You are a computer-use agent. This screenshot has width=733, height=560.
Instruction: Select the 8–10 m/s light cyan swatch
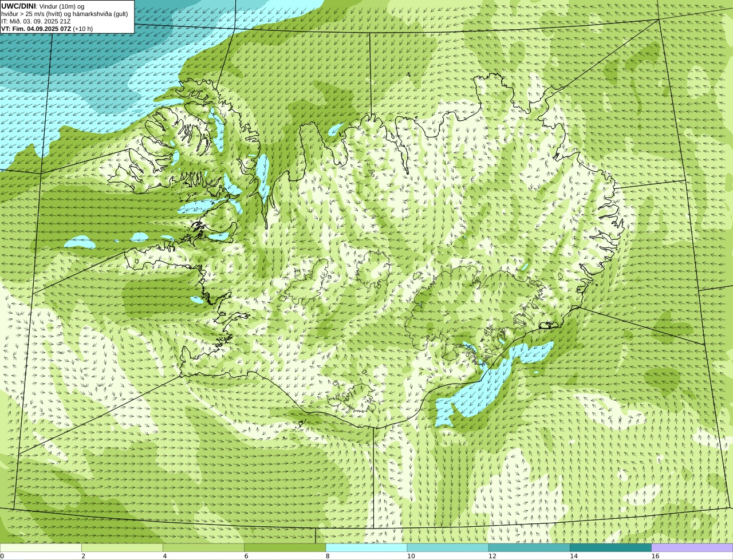(x=366, y=547)
